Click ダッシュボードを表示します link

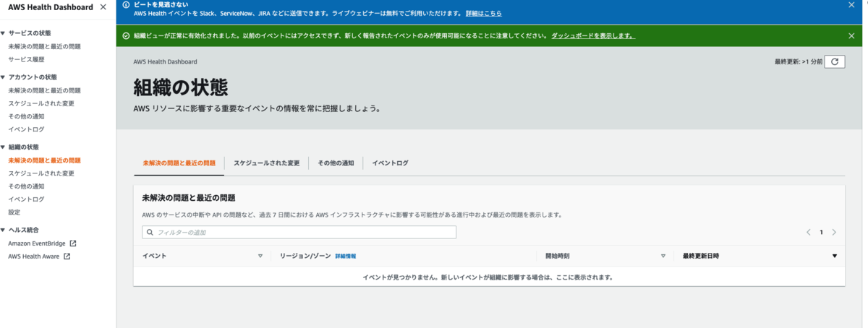593,35
